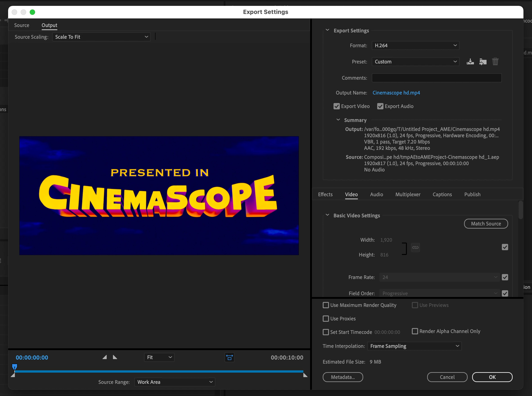This screenshot has width=532, height=396.
Task: Switch to the Source tab
Action: 22,25
